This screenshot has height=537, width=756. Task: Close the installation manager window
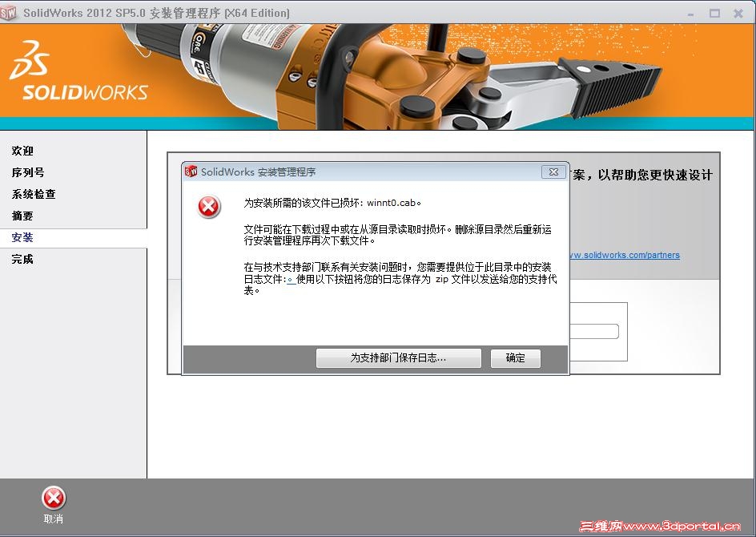(x=738, y=14)
